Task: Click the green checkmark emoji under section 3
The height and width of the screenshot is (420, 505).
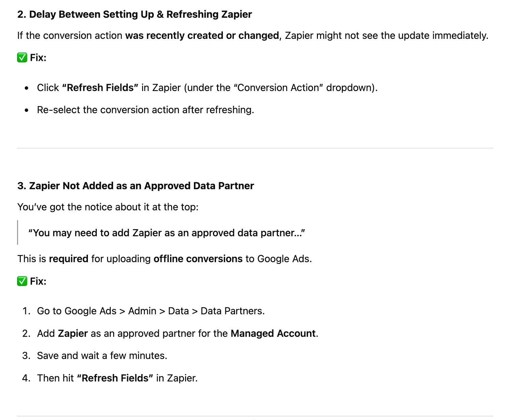Action: tap(22, 281)
